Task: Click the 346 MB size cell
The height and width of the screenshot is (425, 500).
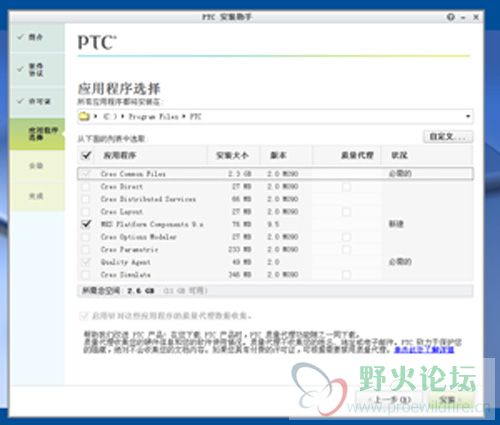Action: pyautogui.click(x=240, y=275)
